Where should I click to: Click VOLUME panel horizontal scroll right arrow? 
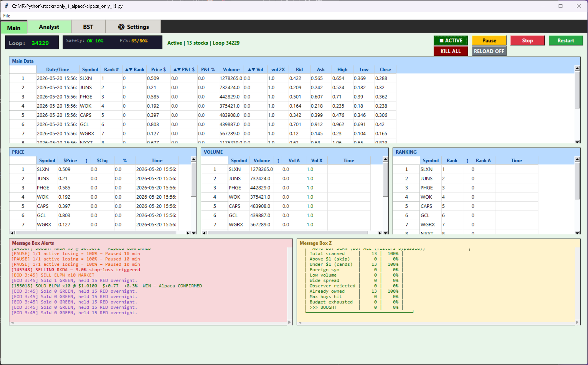380,233
